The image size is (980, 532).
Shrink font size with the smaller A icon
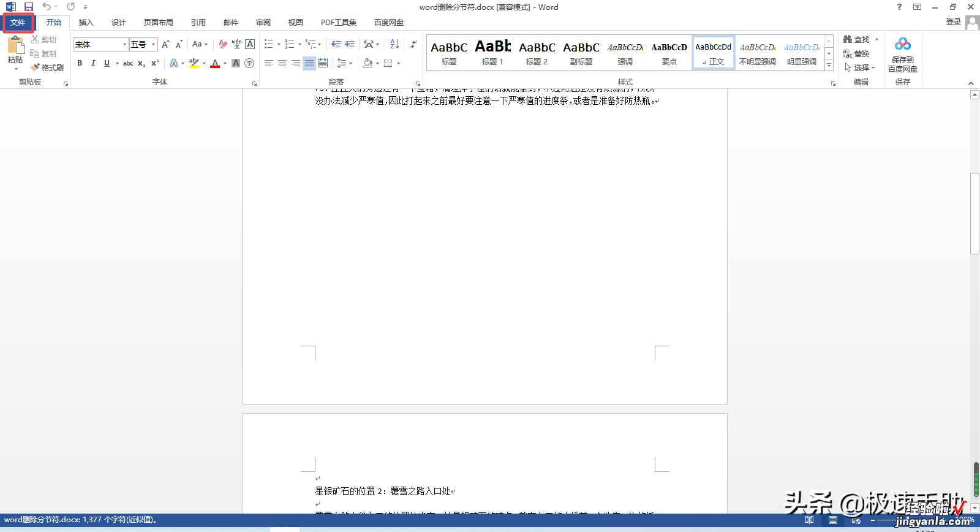(179, 44)
